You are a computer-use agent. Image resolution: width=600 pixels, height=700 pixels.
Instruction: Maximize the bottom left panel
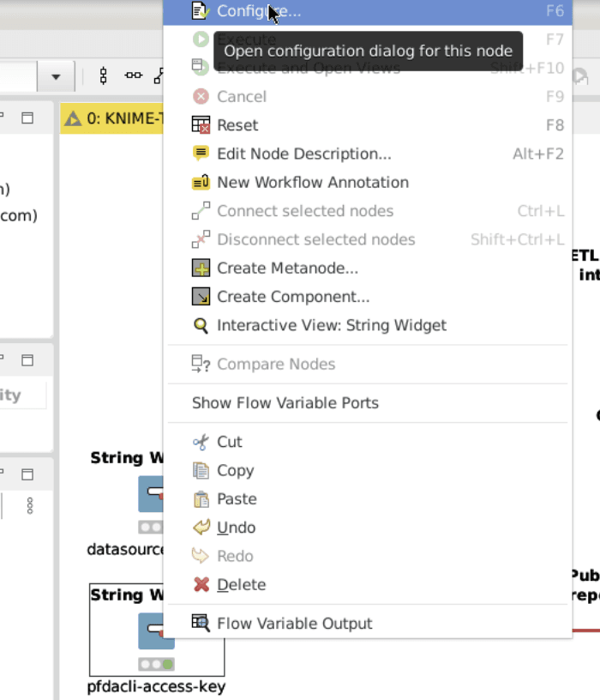pos(27,474)
